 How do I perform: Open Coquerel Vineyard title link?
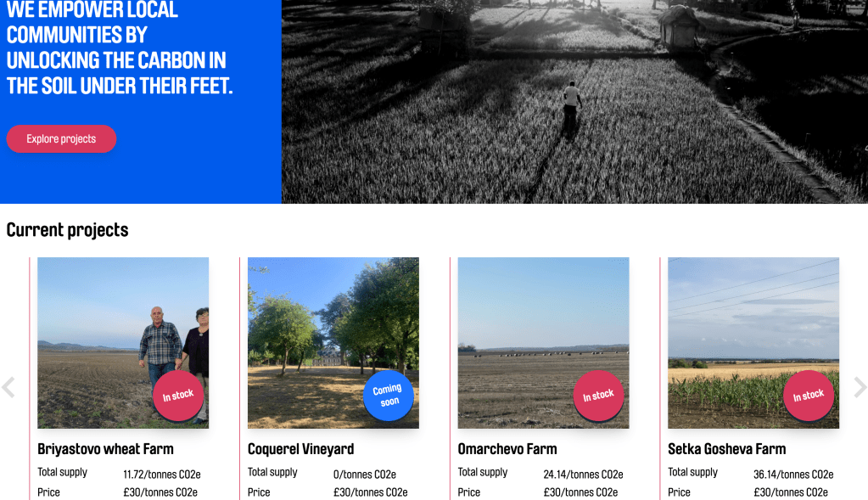pos(300,449)
